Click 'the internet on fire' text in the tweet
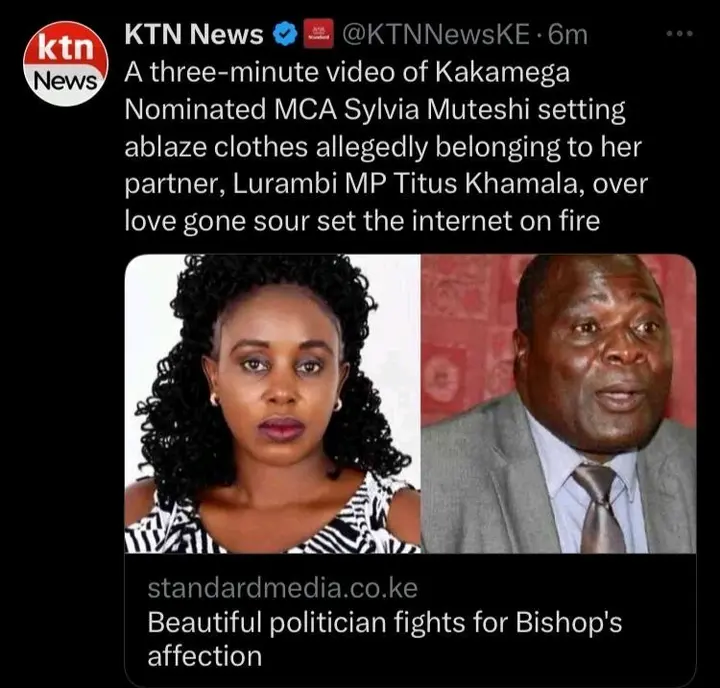This screenshot has width=720, height=688. coord(482,221)
